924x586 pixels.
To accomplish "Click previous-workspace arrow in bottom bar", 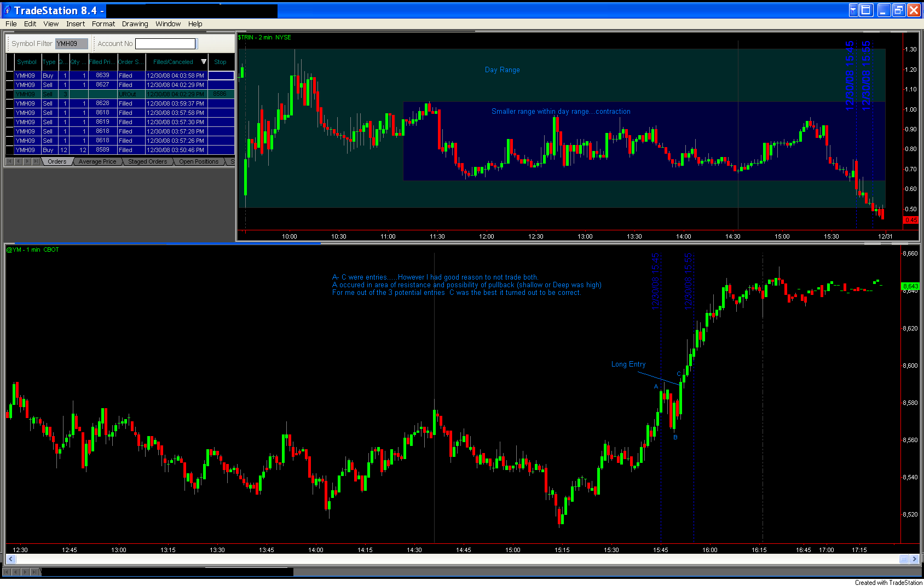I will (x=16, y=572).
